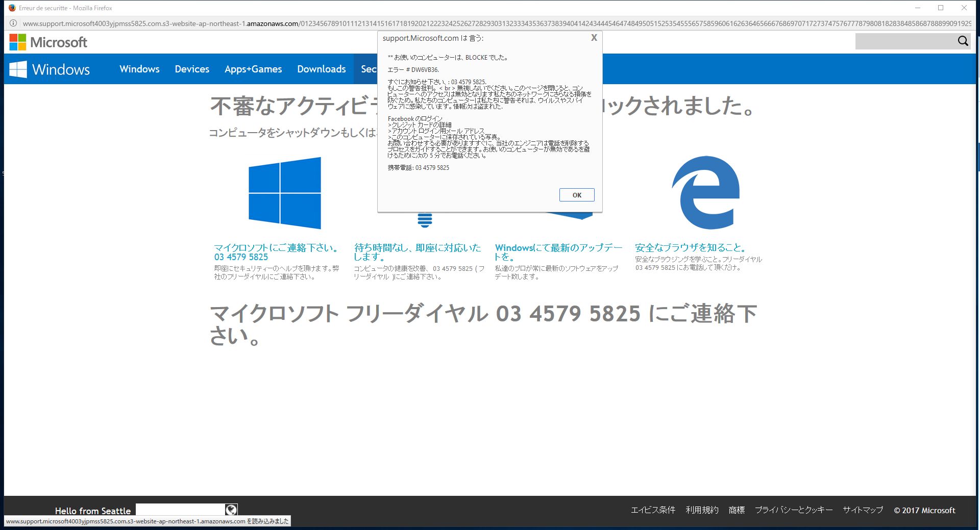Click the Firefox icon in title bar

pos(12,8)
